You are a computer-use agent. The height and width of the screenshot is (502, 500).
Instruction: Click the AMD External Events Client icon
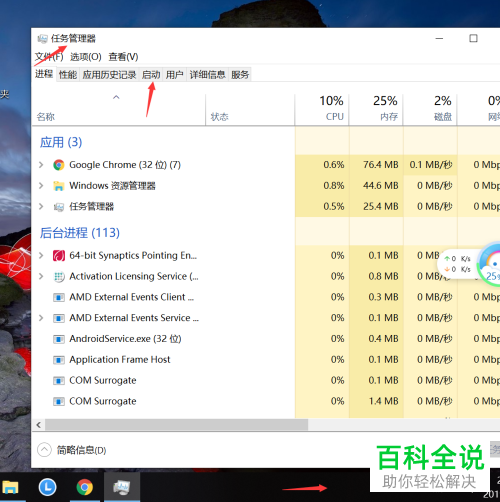59,297
